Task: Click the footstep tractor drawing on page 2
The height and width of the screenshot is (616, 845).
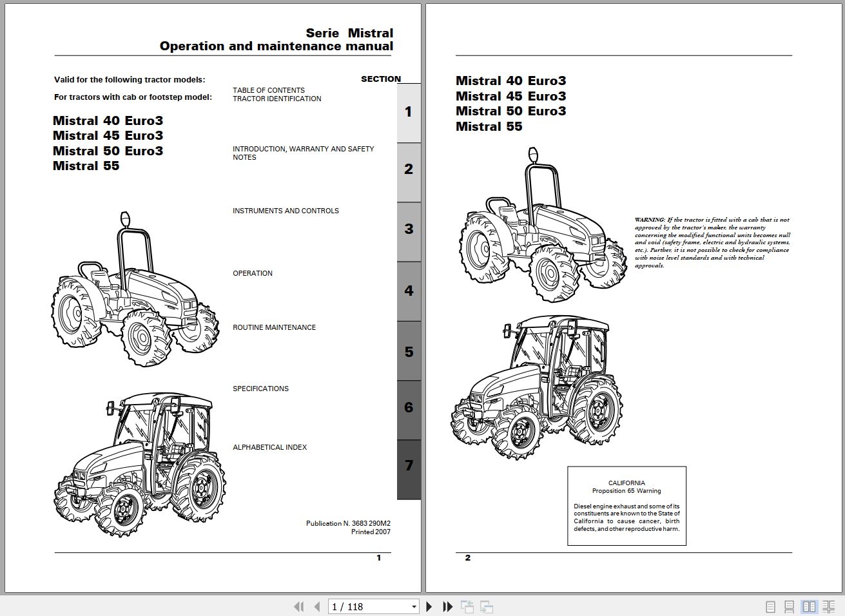Action: (x=543, y=224)
